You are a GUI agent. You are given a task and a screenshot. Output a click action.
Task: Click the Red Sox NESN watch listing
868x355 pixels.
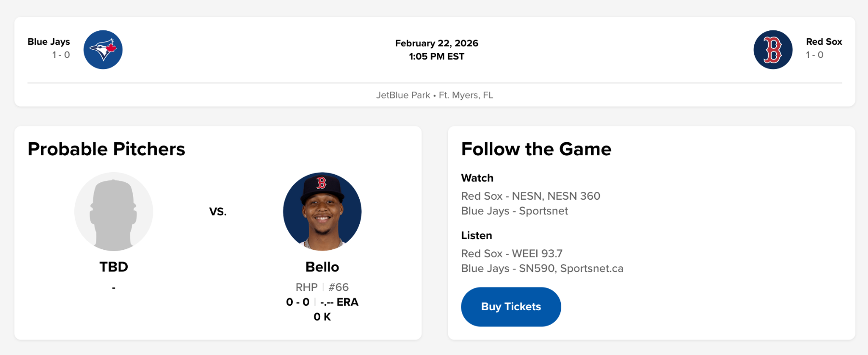coord(530,196)
